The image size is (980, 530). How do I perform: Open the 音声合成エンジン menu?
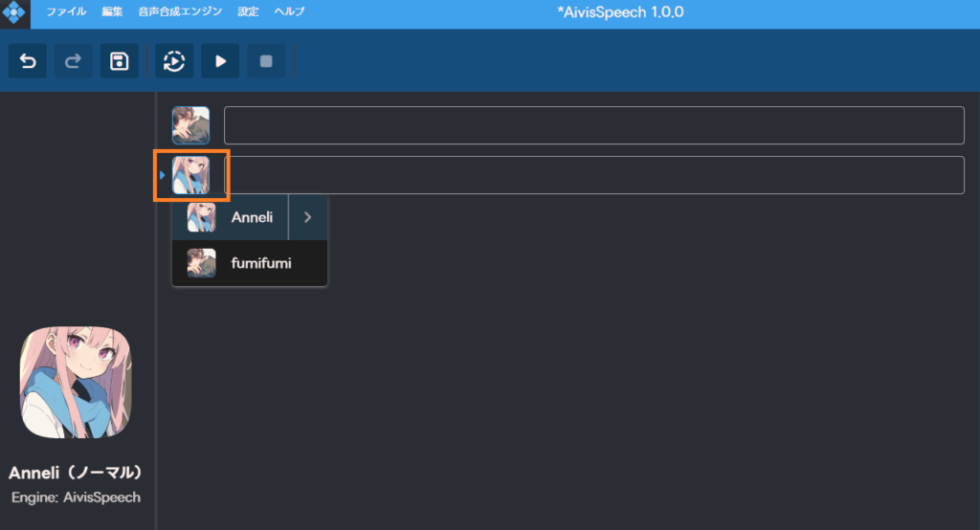coord(180,11)
